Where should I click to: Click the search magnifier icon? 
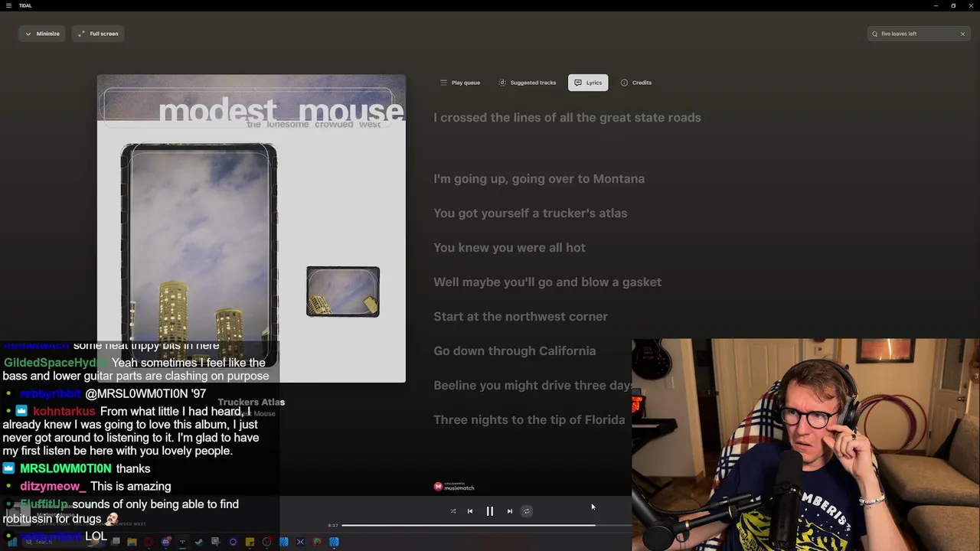[874, 34]
